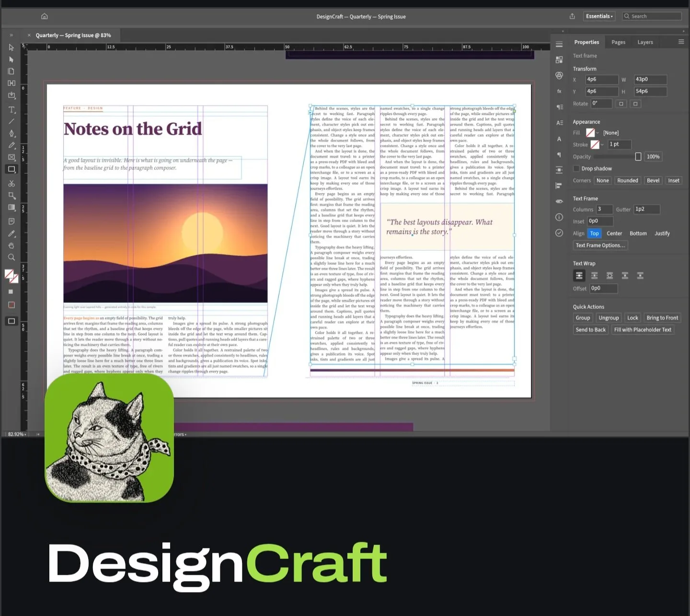Open the Essentials workspace dropdown

[599, 16]
